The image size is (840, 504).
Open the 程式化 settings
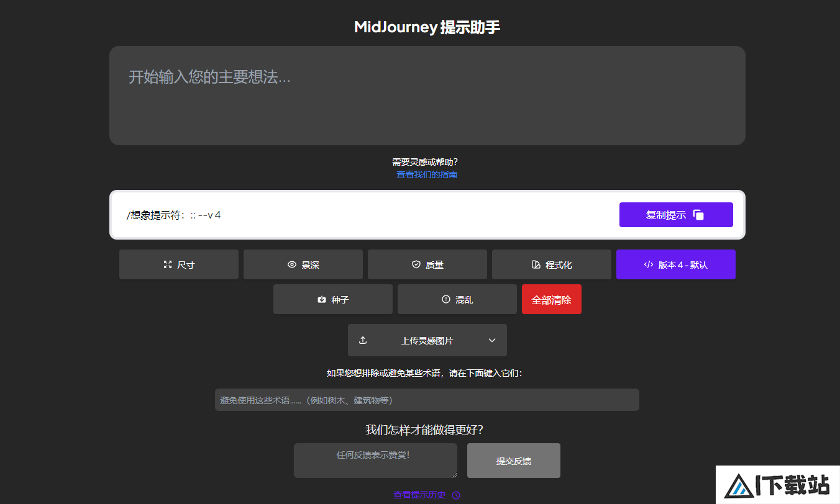[552, 264]
